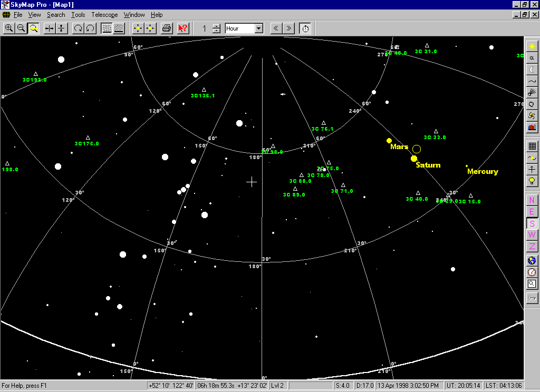Select the W west view button
The image size is (540, 392).
coord(532,235)
